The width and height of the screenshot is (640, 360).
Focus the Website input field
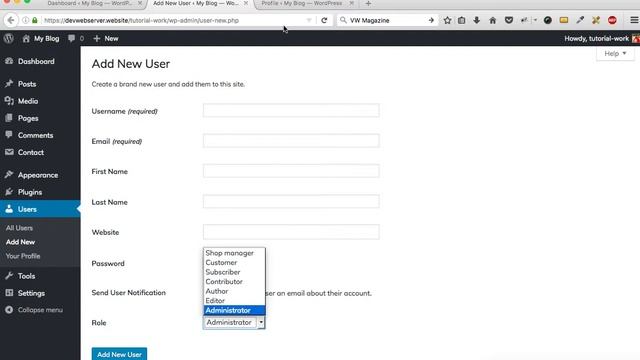point(291,232)
